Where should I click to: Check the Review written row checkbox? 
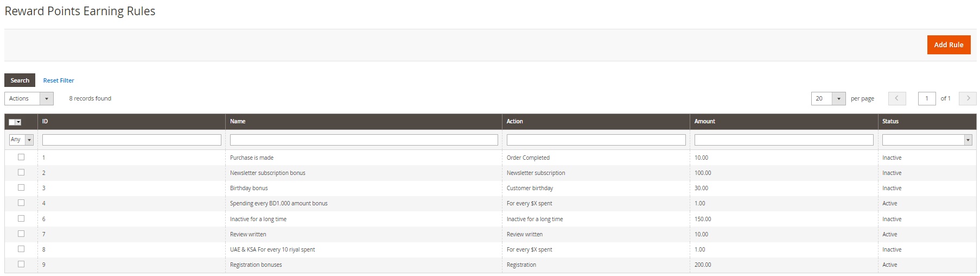21,234
